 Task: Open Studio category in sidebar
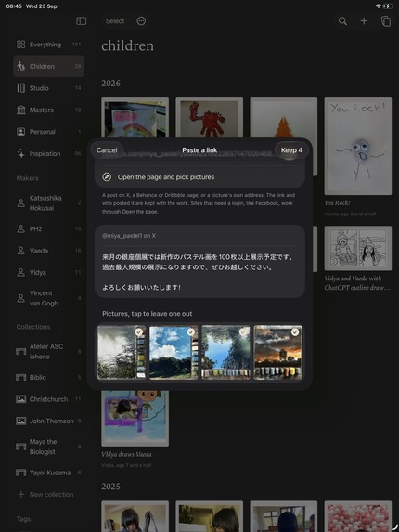[48, 88]
